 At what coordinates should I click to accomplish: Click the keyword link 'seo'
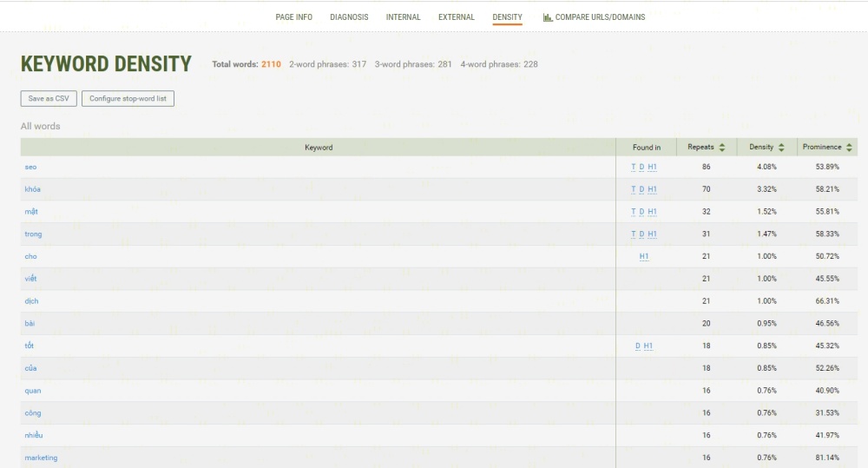(x=30, y=167)
